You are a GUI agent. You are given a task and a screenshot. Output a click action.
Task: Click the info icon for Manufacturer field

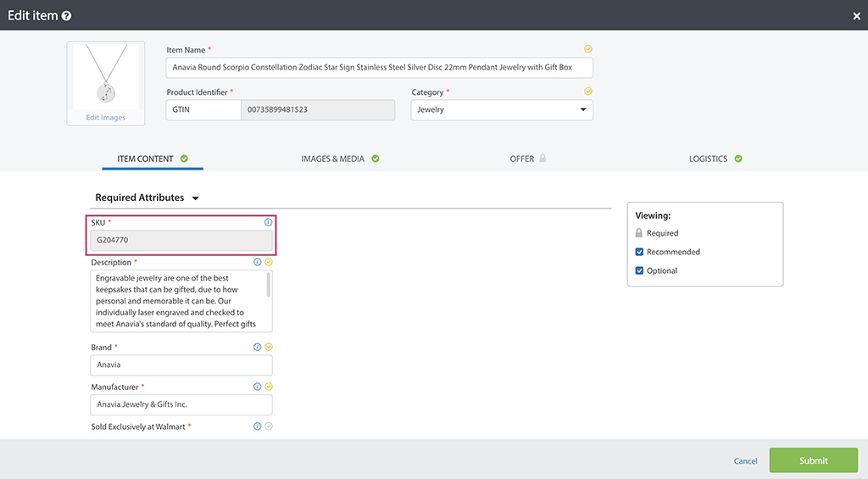pyautogui.click(x=258, y=387)
